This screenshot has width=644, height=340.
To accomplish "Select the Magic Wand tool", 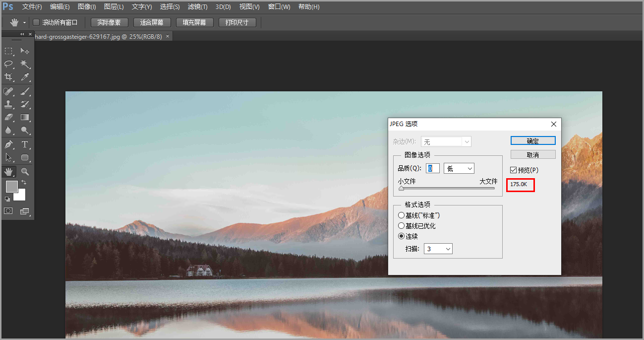I will [x=25, y=64].
